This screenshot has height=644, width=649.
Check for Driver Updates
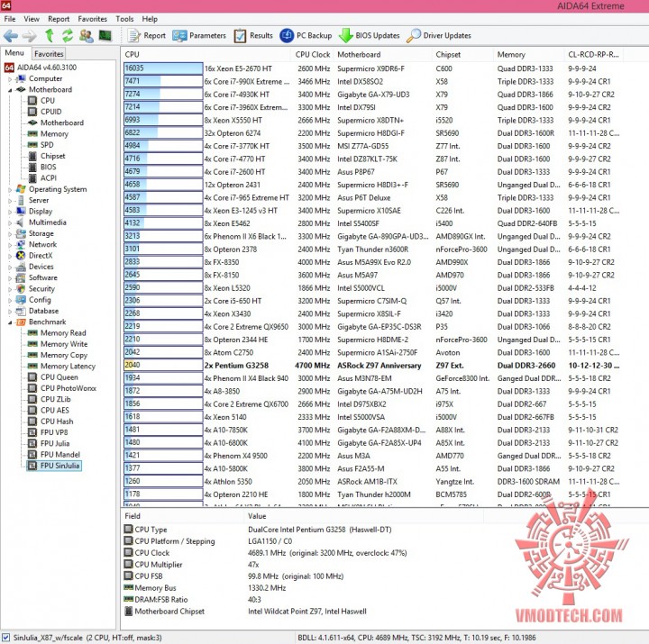click(x=439, y=35)
